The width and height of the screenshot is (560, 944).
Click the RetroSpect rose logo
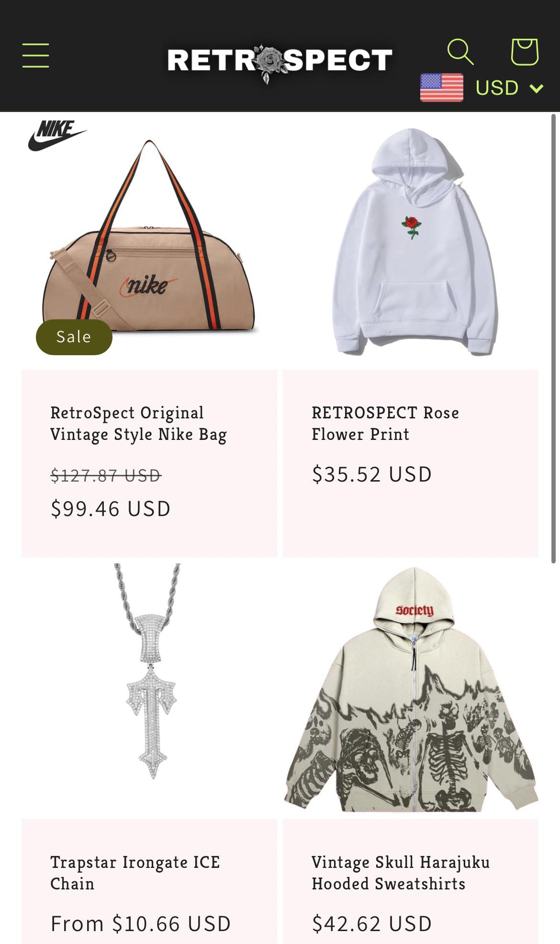(x=280, y=62)
